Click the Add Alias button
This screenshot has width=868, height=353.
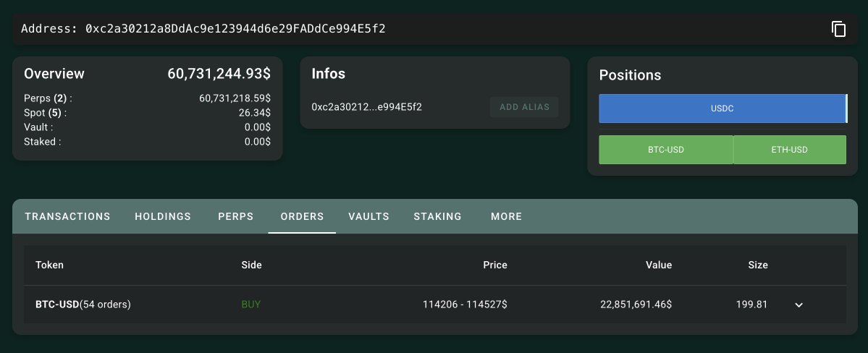pyautogui.click(x=524, y=107)
